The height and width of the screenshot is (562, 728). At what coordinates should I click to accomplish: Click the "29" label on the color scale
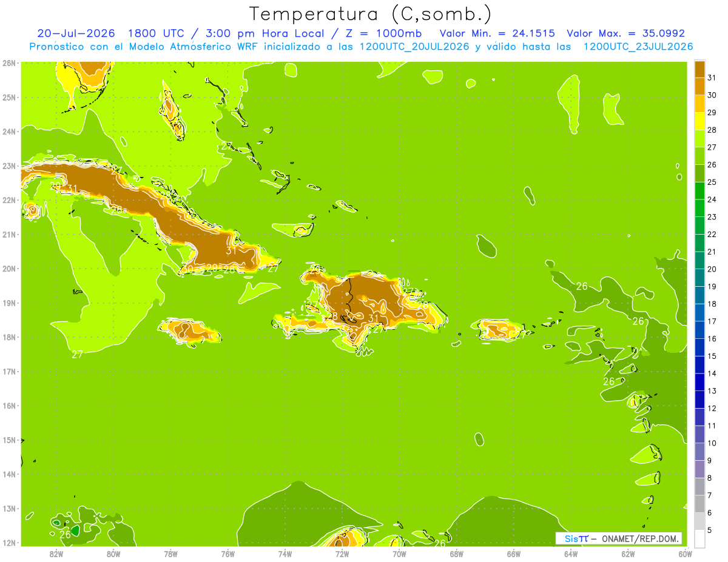(x=712, y=113)
